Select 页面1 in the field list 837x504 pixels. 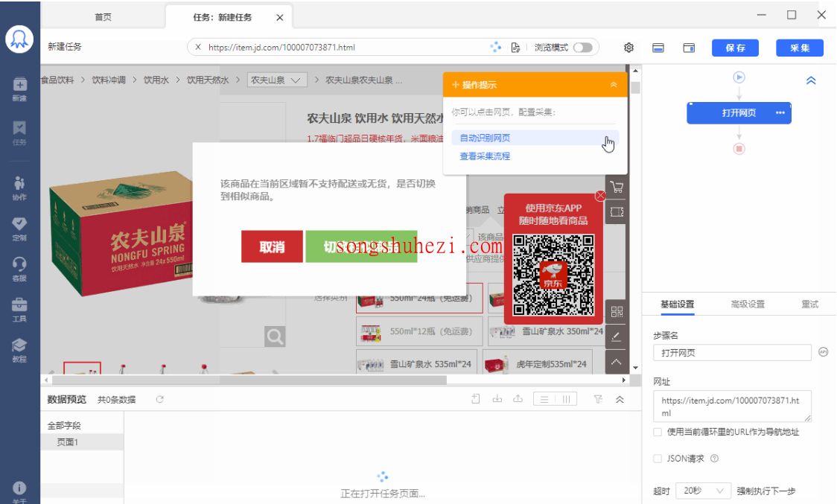[x=83, y=442]
